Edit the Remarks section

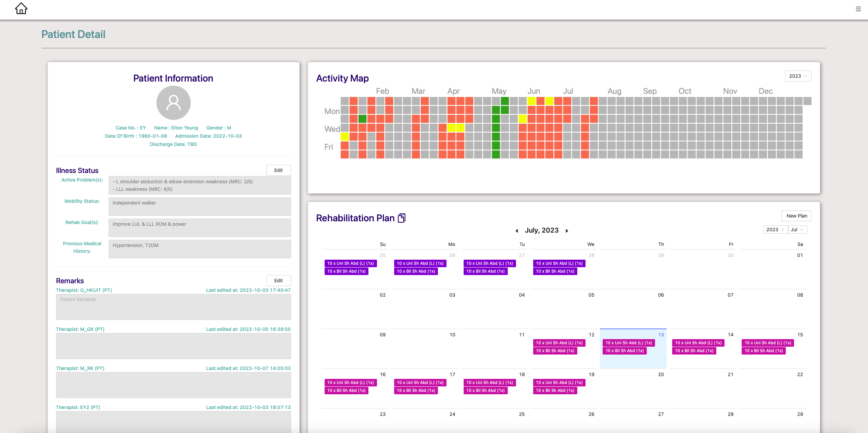(x=278, y=281)
